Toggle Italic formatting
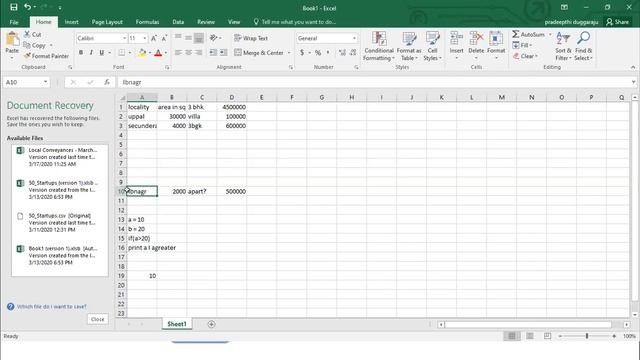640x360 pixels. pyautogui.click(x=91, y=53)
